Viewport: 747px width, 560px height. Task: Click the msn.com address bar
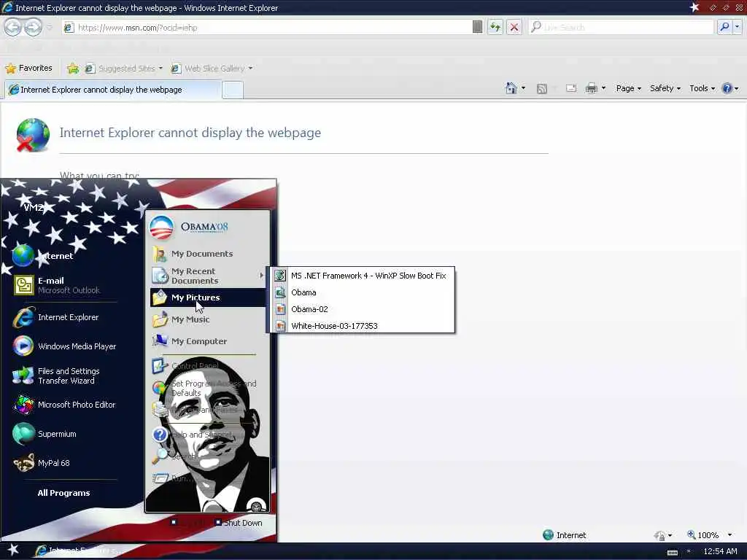click(x=267, y=27)
